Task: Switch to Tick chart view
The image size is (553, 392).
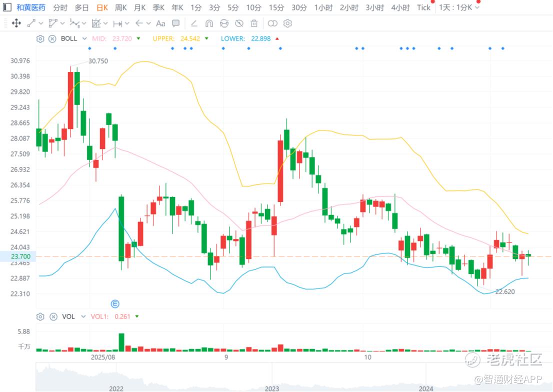Action: point(423,7)
